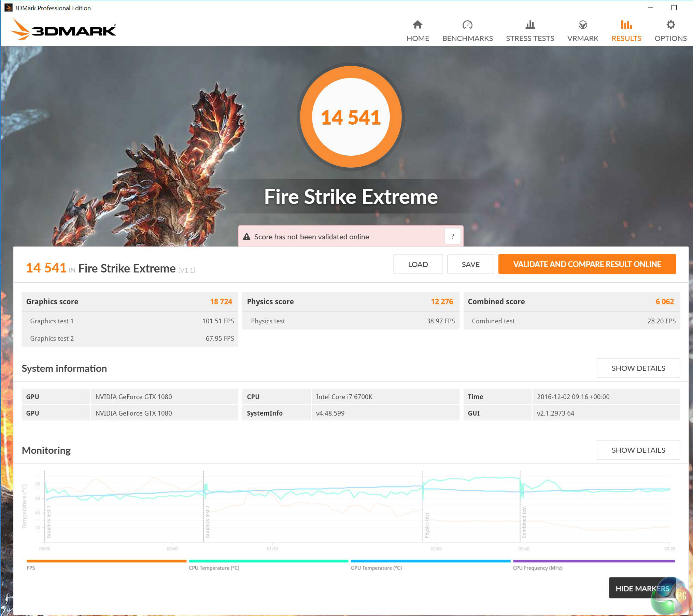Viewport: 693px width, 616px height.
Task: Open the Options gear icon
Action: click(x=670, y=25)
